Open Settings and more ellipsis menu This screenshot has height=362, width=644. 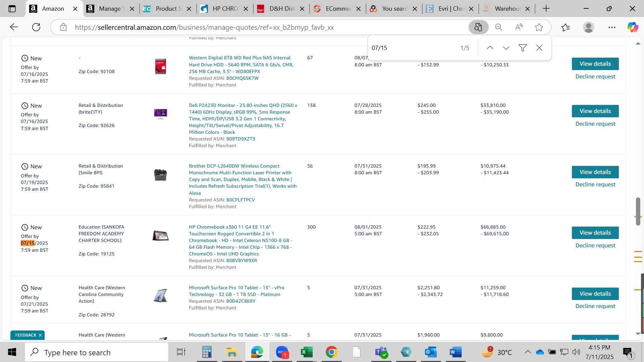click(612, 27)
